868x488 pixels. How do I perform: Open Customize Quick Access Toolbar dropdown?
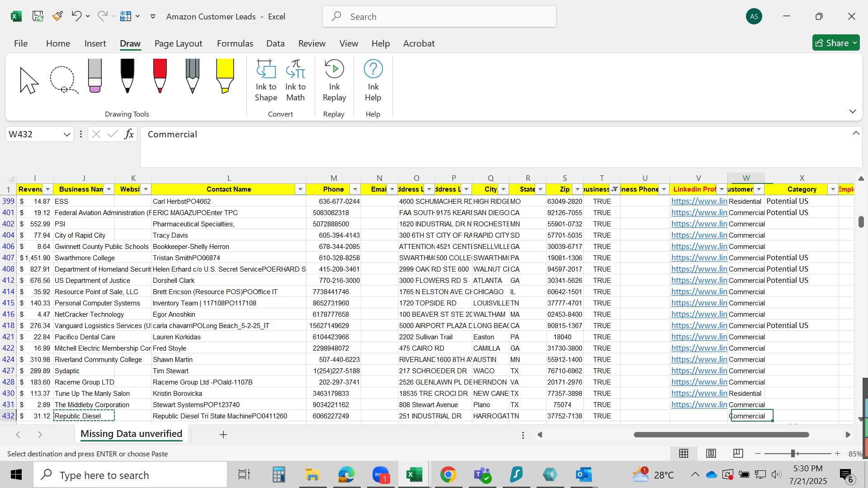pos(153,16)
